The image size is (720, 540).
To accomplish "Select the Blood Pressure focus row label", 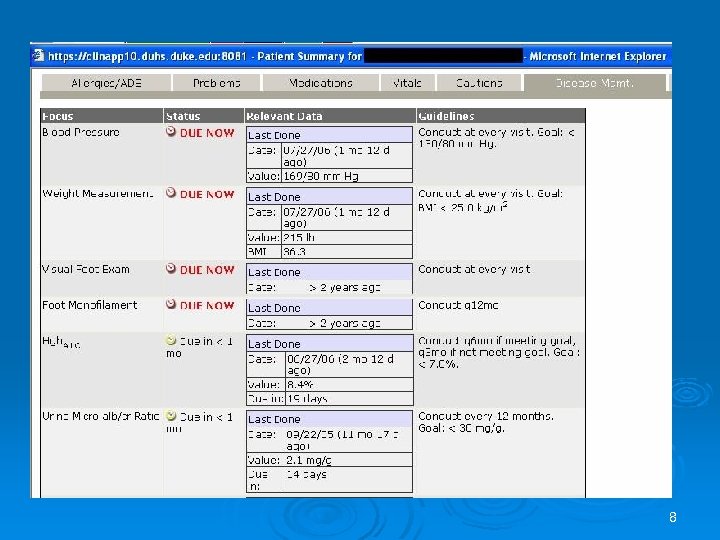I will click(81, 132).
